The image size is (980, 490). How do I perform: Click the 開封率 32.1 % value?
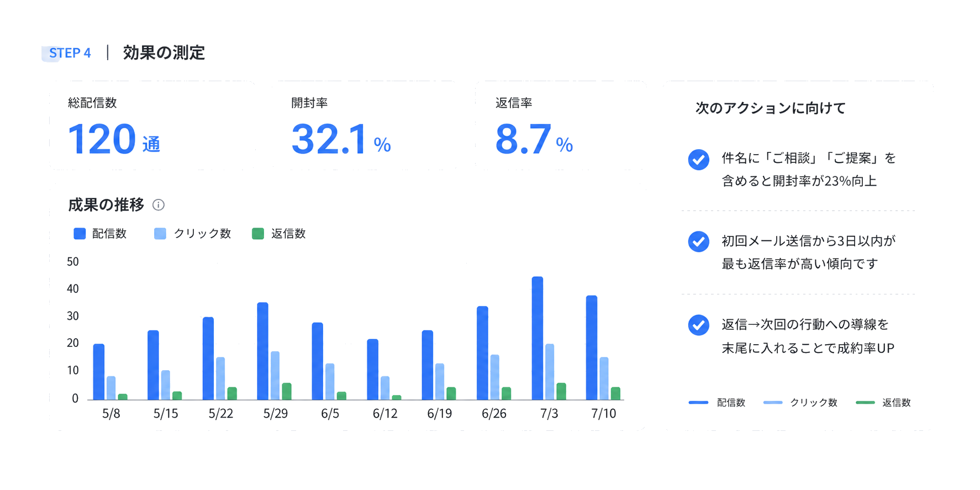341,139
